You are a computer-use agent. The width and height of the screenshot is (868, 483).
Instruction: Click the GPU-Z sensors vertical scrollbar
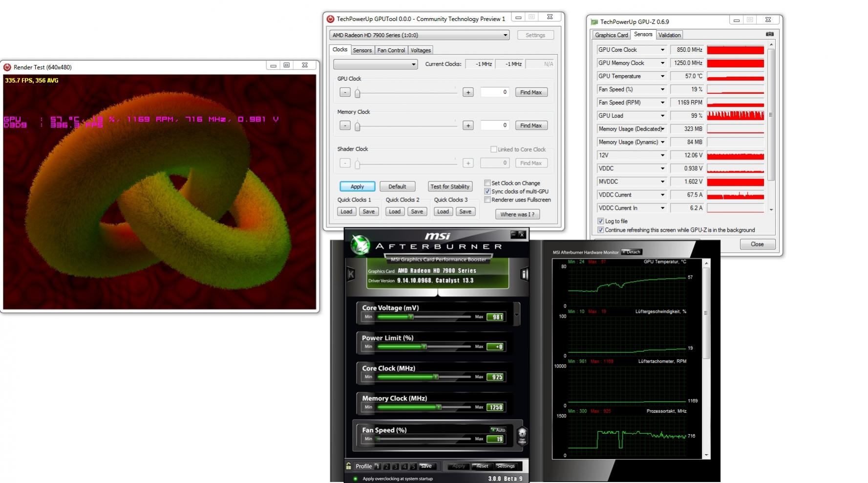pyautogui.click(x=771, y=115)
